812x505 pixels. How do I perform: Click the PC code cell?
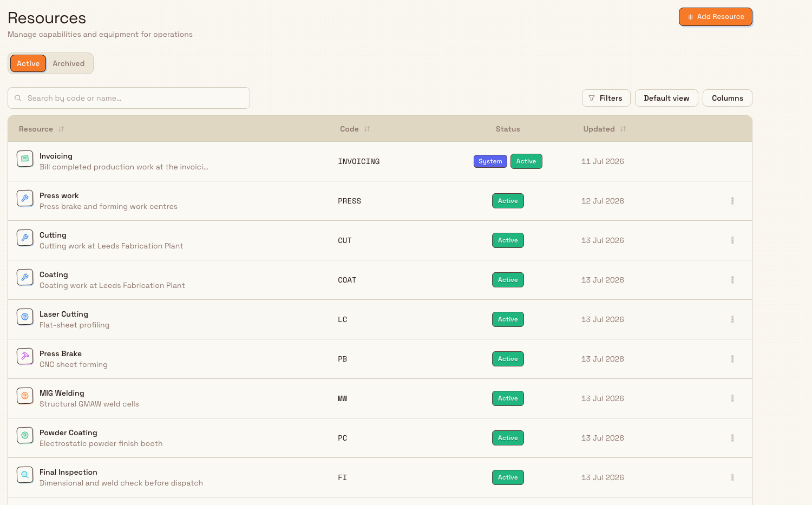pyautogui.click(x=343, y=438)
